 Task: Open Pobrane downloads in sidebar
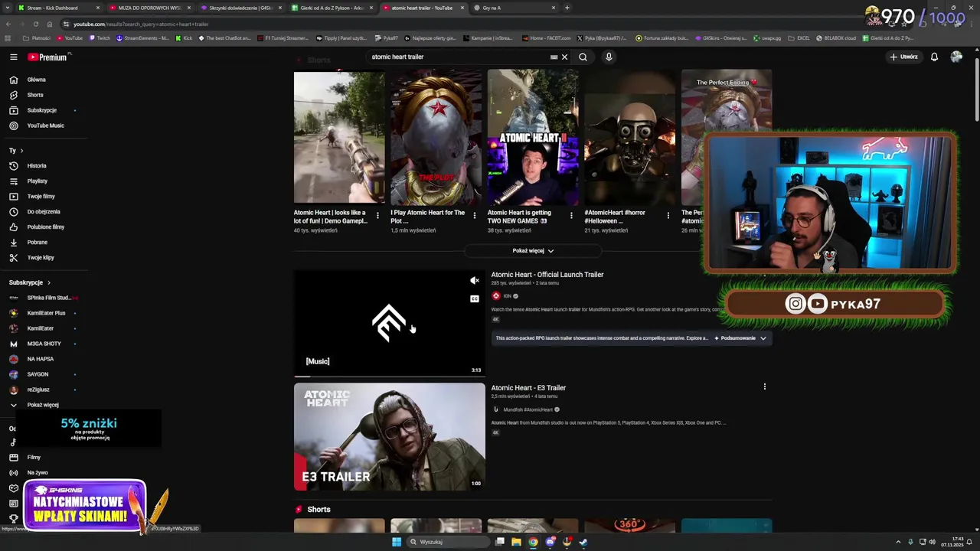(x=38, y=242)
